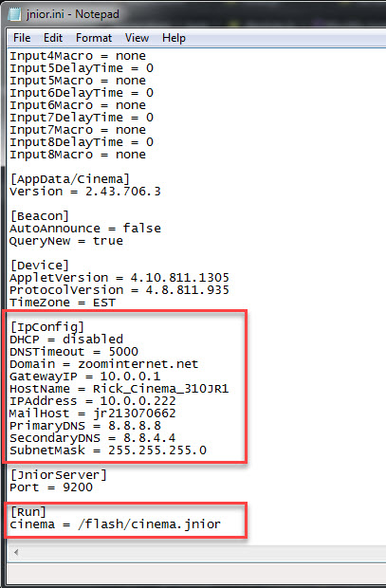Image resolution: width=386 pixels, height=588 pixels.
Task: Open the File menu
Action: 22,38
